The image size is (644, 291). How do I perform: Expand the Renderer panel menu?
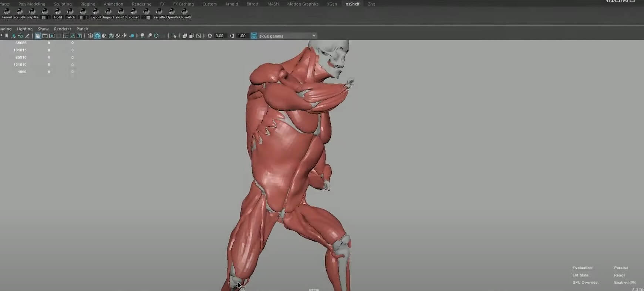(63, 29)
